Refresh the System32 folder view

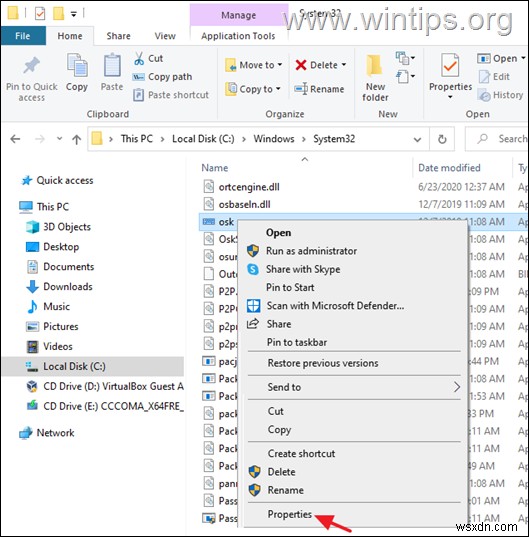[442, 139]
